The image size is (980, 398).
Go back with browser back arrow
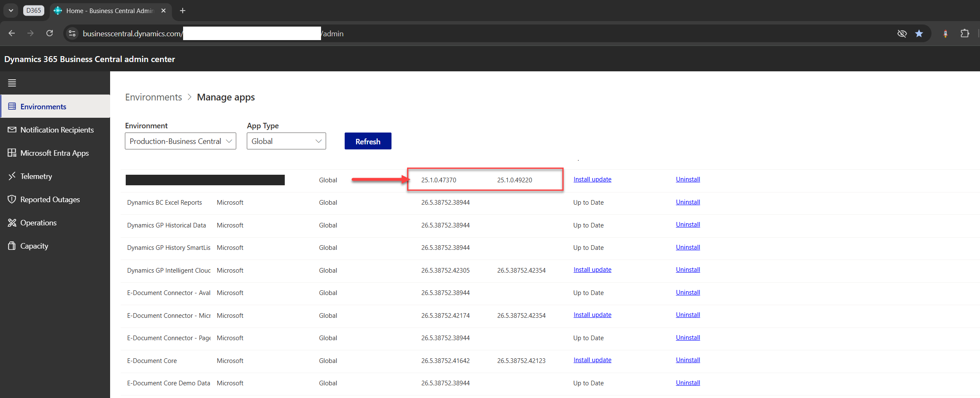pyautogui.click(x=12, y=33)
